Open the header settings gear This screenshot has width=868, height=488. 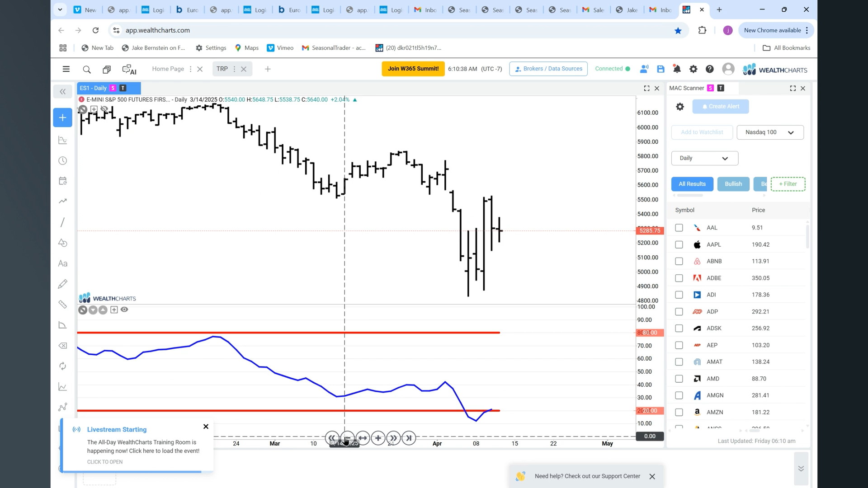[x=693, y=69]
